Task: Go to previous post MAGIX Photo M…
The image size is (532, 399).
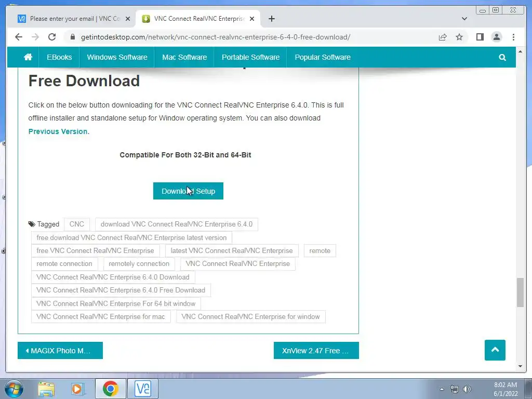Action: 60,351
